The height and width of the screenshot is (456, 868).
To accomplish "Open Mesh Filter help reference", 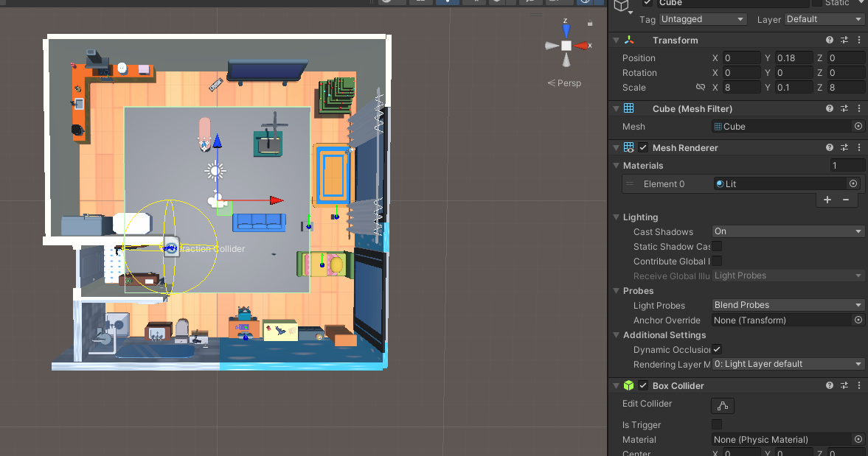I will click(x=829, y=108).
